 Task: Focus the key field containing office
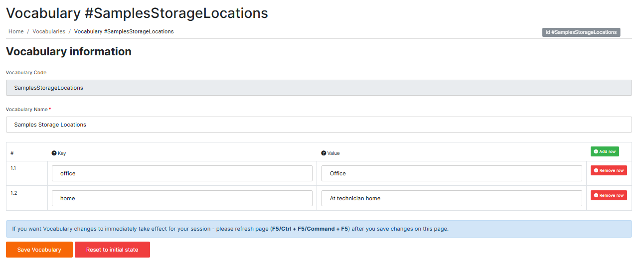[x=182, y=173]
